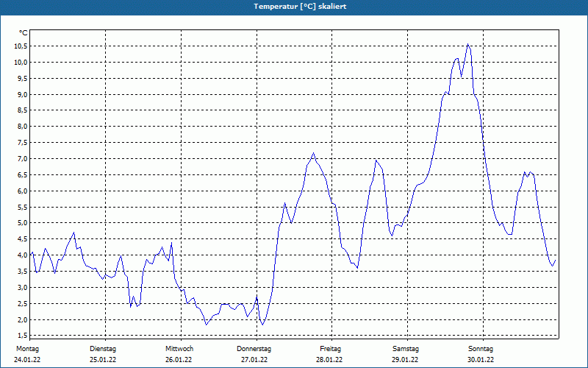Click the chart title 'Temperatur [°C] skaliert'
588x368 pixels.
click(x=300, y=7)
